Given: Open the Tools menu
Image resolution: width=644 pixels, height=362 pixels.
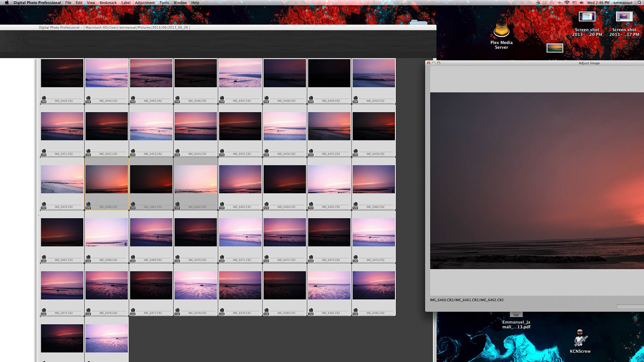Looking at the screenshot, I should pos(164,3).
